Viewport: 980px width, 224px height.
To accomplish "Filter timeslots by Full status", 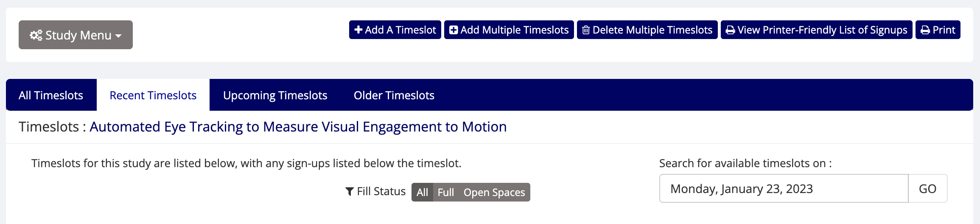I will 445,192.
